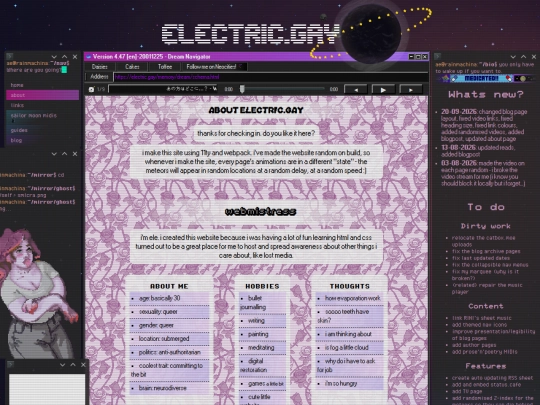Open the Daisies toolbar tab
Viewport: 540px width, 405px height.
point(100,67)
